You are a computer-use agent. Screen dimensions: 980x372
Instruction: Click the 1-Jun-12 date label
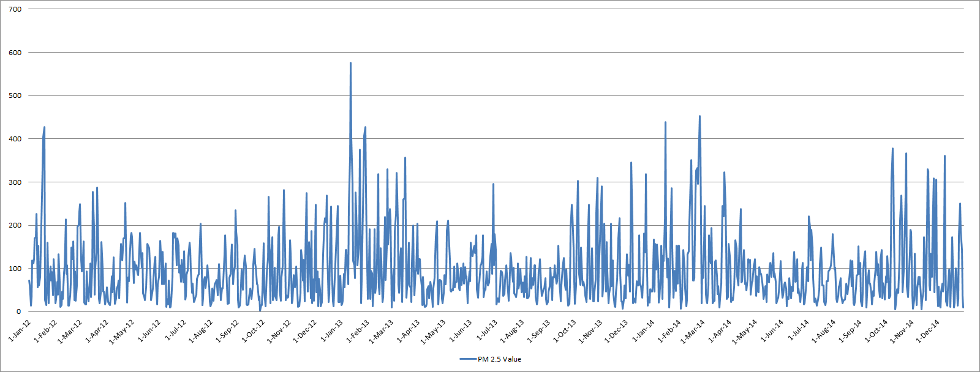click(149, 330)
